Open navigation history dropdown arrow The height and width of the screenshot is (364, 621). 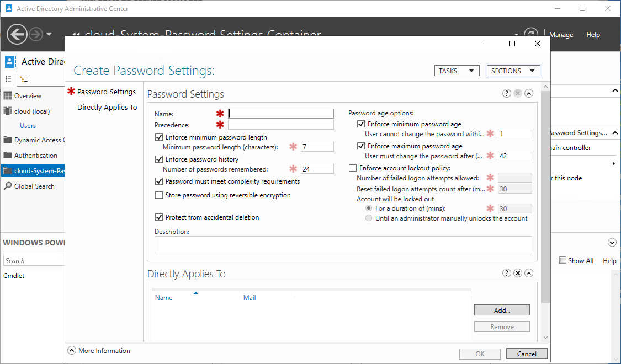(x=49, y=34)
